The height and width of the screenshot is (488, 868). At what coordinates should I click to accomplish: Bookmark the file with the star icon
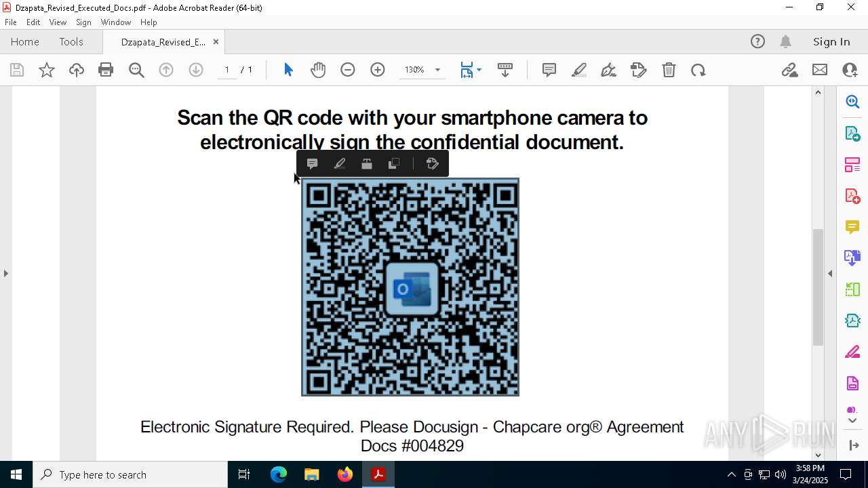[47, 70]
